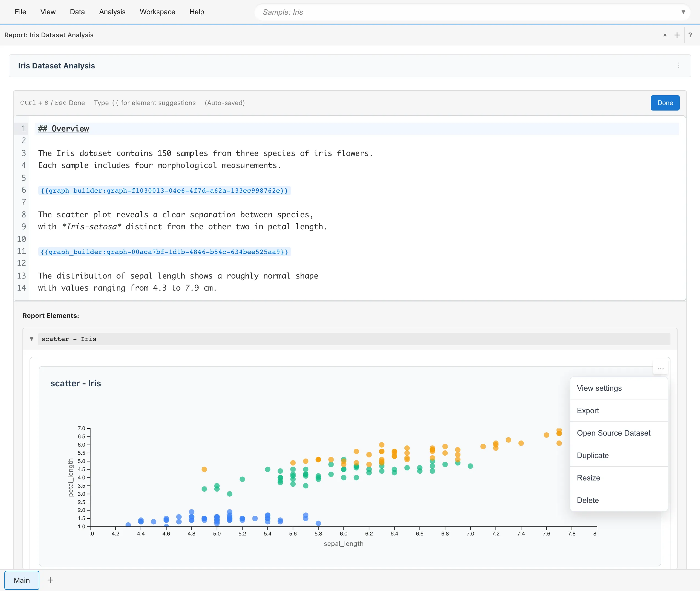Image resolution: width=700 pixels, height=591 pixels.
Task: Open the Analysis menu
Action: pos(112,12)
